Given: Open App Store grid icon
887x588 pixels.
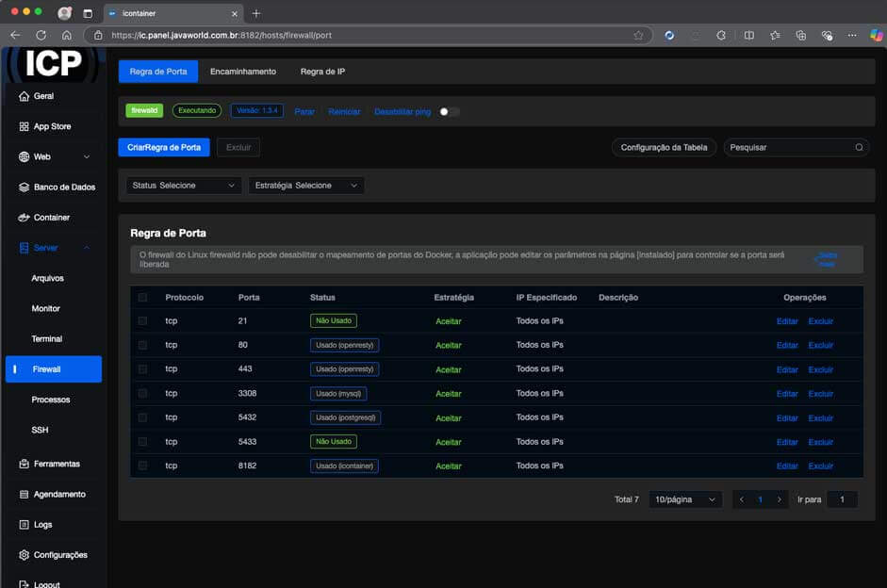Looking at the screenshot, I should (x=25, y=126).
